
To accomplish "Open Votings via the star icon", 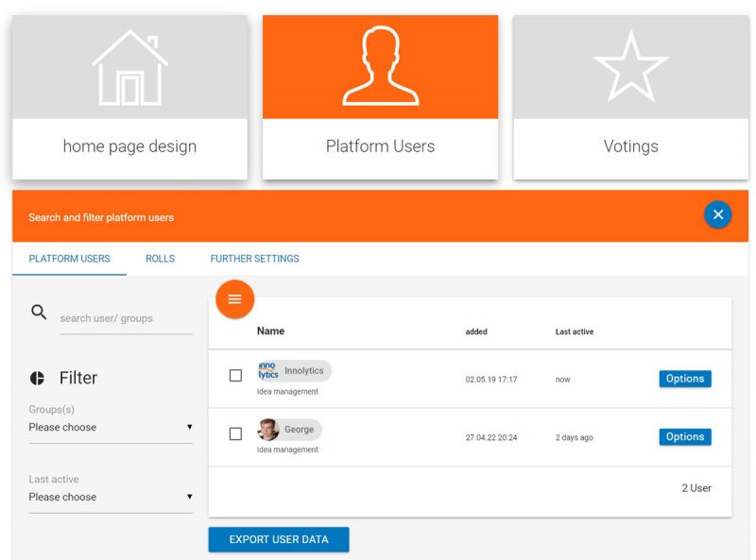I will 630,62.
